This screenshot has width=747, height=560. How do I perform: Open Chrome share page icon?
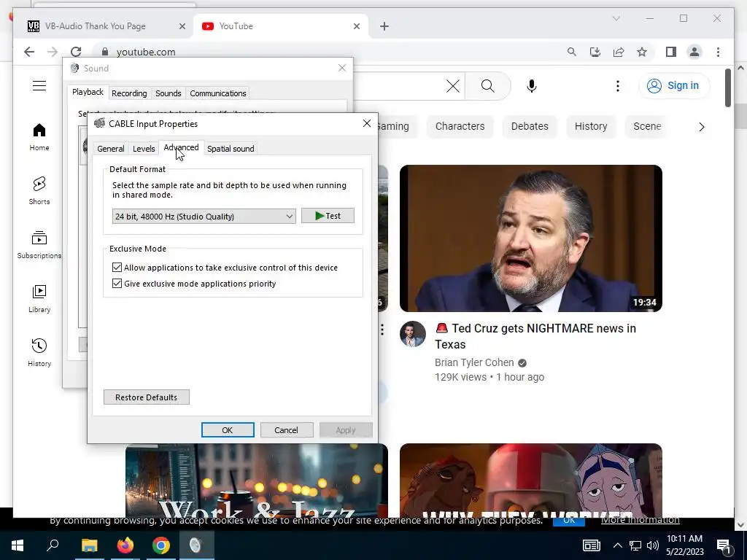619,52
